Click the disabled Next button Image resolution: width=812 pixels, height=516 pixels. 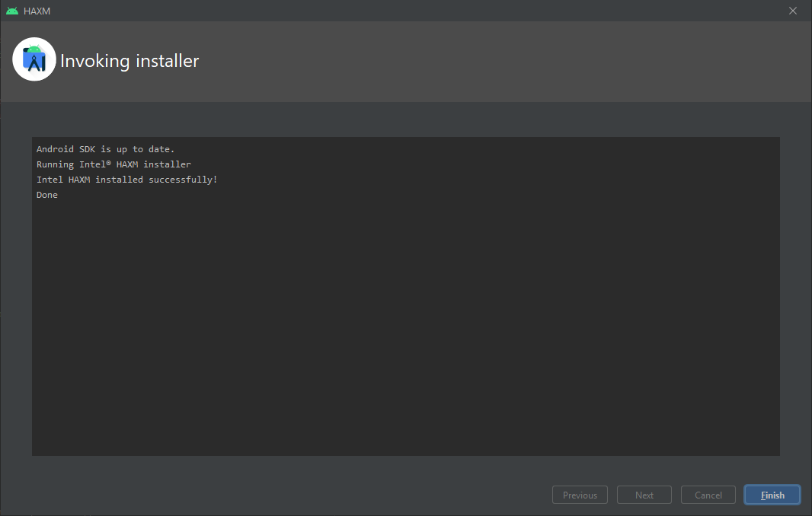644,495
